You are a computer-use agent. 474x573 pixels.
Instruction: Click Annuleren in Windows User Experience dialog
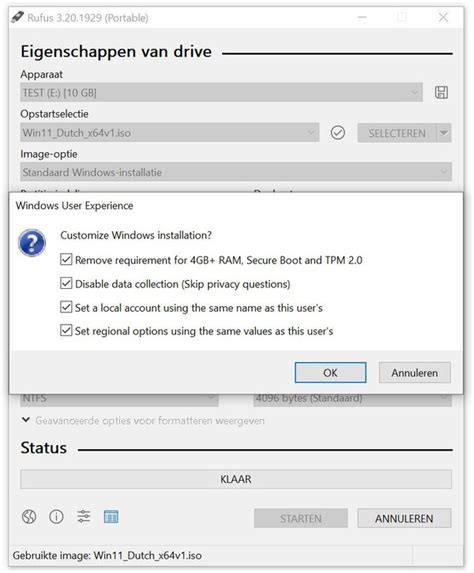[414, 373]
